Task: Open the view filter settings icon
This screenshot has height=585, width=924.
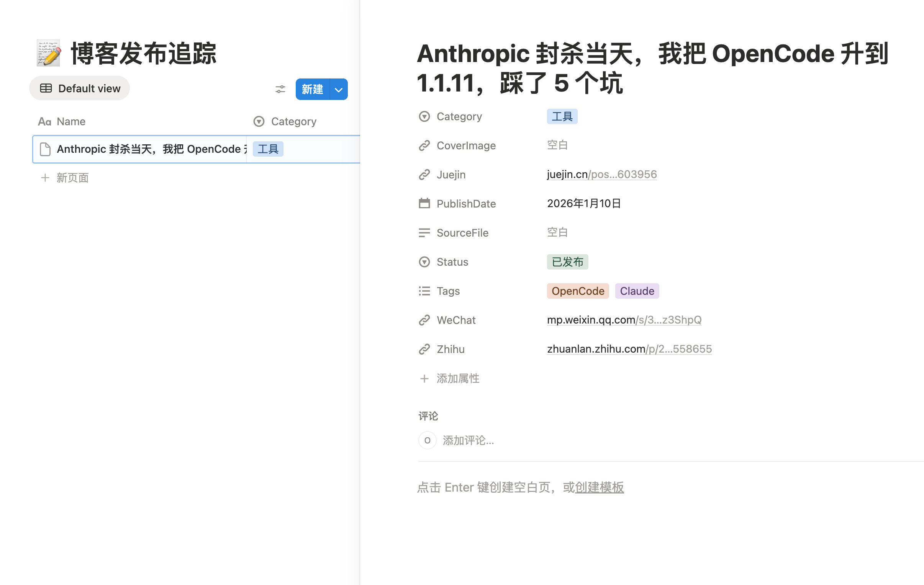Action: click(280, 89)
